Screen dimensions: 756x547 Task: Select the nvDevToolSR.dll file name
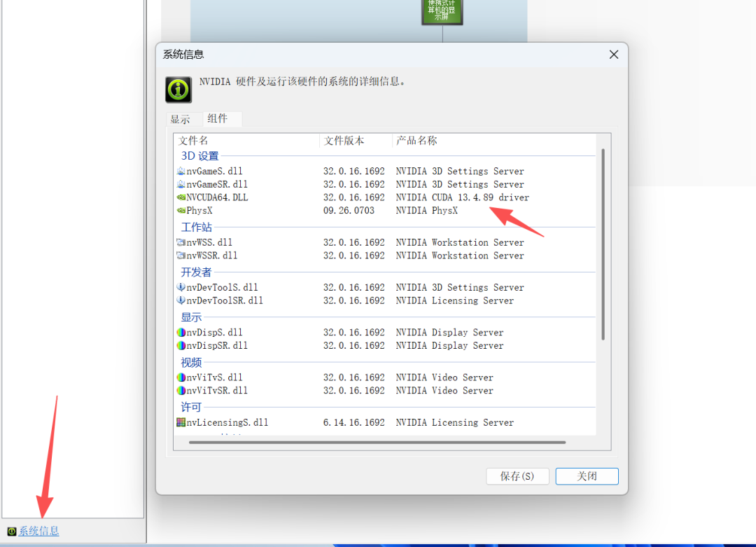click(x=225, y=300)
